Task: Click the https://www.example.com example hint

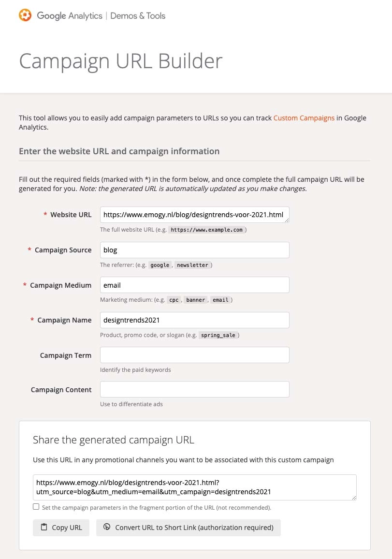Action: coord(207,230)
